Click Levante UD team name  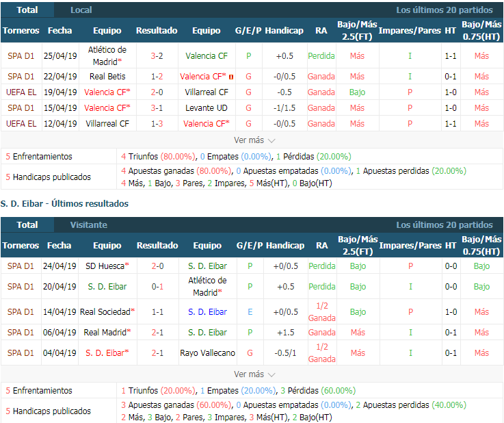click(x=207, y=108)
